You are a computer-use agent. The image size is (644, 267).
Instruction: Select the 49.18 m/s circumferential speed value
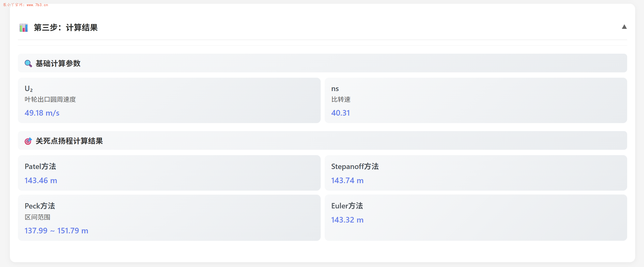(x=42, y=113)
